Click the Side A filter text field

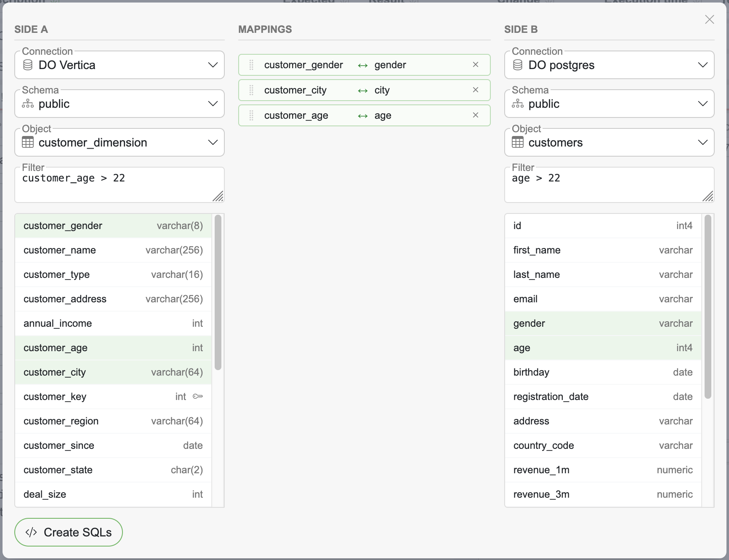(114, 184)
